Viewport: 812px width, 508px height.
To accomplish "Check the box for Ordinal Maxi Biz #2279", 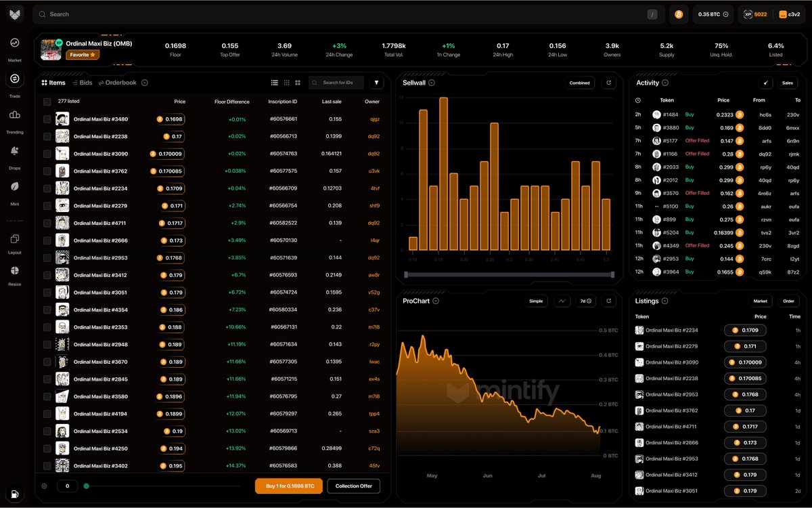I will coord(47,206).
